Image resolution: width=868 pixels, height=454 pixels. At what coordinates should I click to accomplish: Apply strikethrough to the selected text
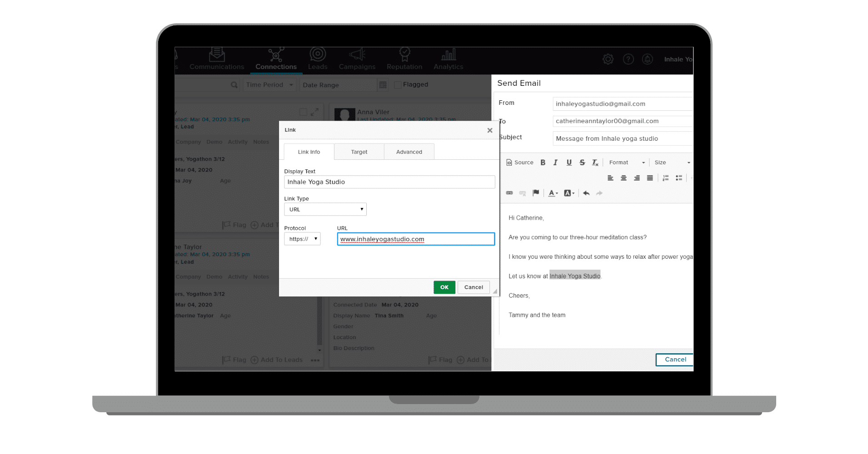click(582, 163)
